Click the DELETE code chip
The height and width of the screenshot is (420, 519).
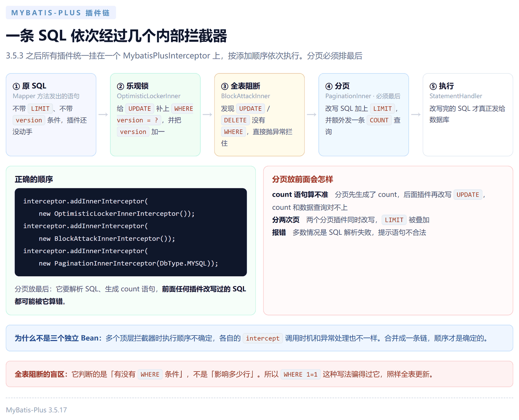tap(235, 120)
